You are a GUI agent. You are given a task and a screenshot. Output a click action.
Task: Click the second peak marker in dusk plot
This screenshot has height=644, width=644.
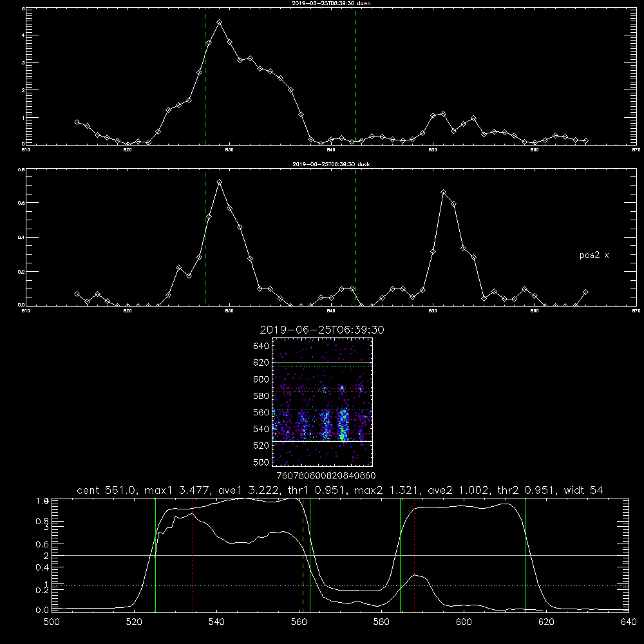click(443, 192)
